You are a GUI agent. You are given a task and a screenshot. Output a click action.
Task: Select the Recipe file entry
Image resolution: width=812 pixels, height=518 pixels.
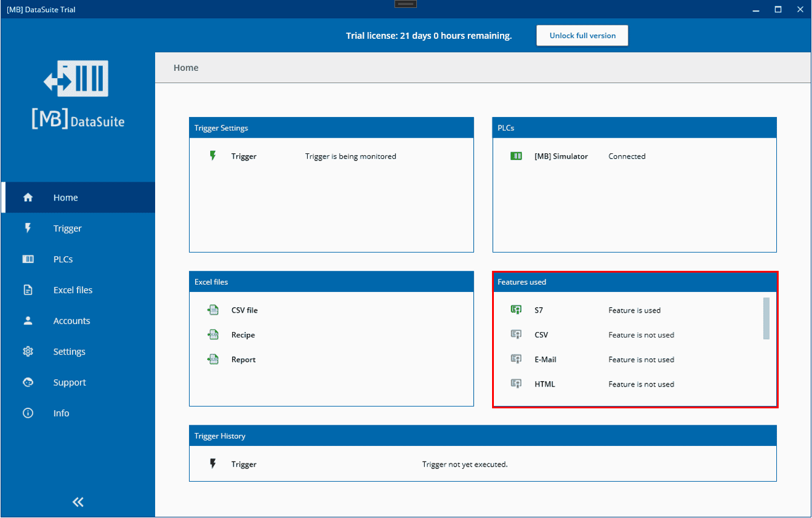click(x=243, y=335)
